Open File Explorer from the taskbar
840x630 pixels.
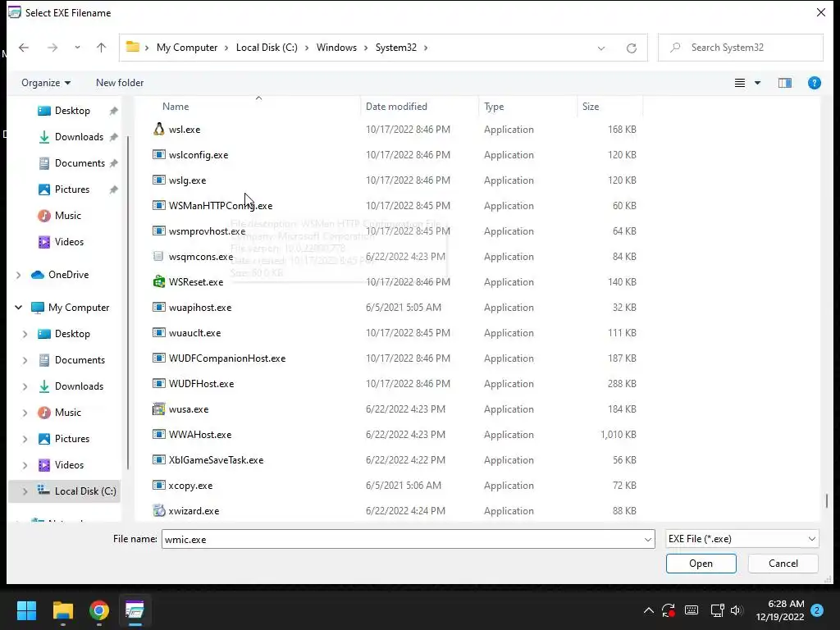click(x=62, y=610)
